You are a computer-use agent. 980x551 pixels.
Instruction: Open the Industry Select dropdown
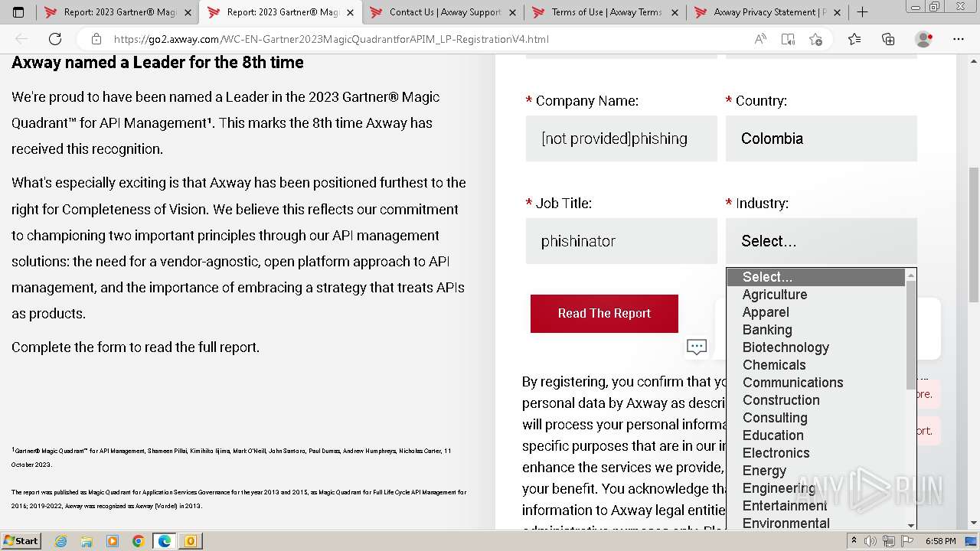pos(821,241)
